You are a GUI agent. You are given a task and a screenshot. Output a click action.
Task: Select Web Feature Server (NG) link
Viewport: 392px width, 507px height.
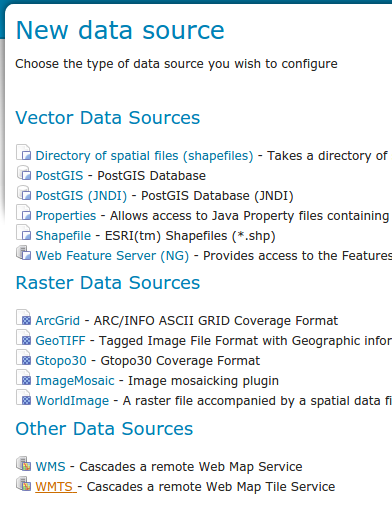click(x=112, y=256)
